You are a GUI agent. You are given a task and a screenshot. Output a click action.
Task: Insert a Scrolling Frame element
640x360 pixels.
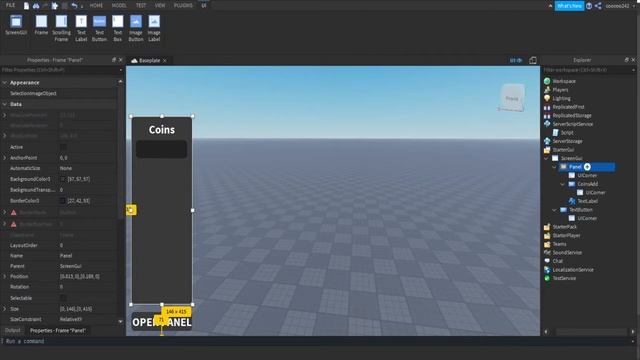click(x=61, y=28)
